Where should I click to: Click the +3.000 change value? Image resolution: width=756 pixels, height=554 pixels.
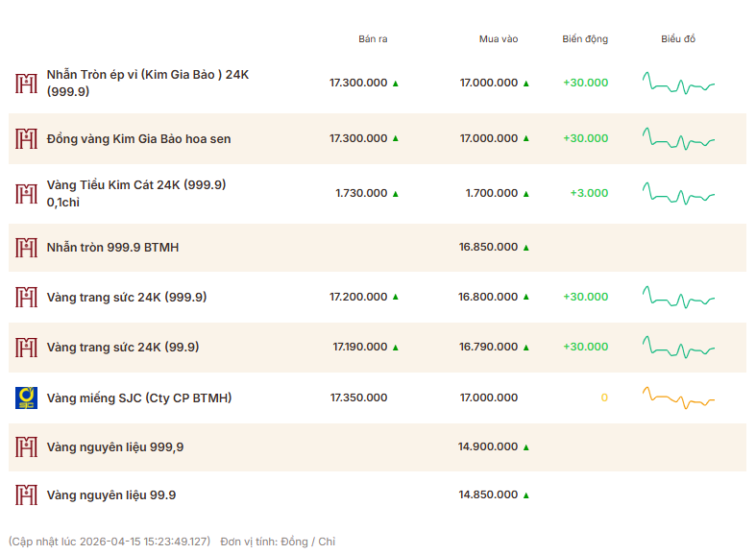point(589,193)
